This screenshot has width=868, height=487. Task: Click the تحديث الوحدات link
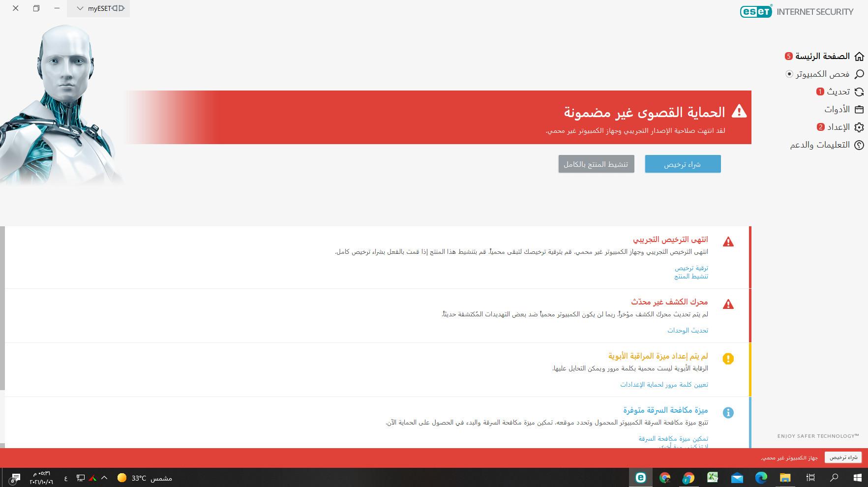[x=688, y=331]
